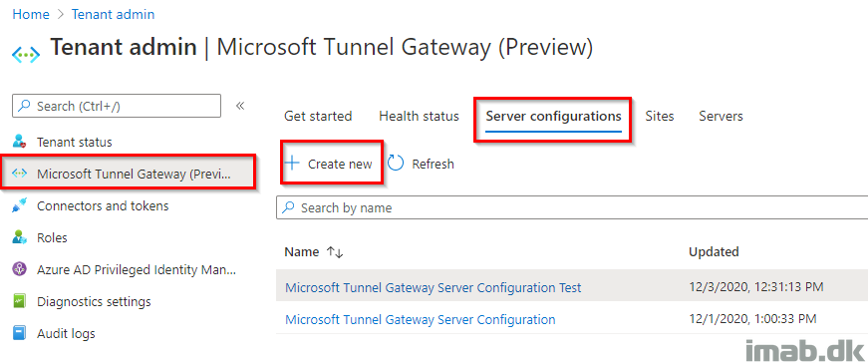Open the Servers tab
868x363 pixels.
[x=721, y=117]
